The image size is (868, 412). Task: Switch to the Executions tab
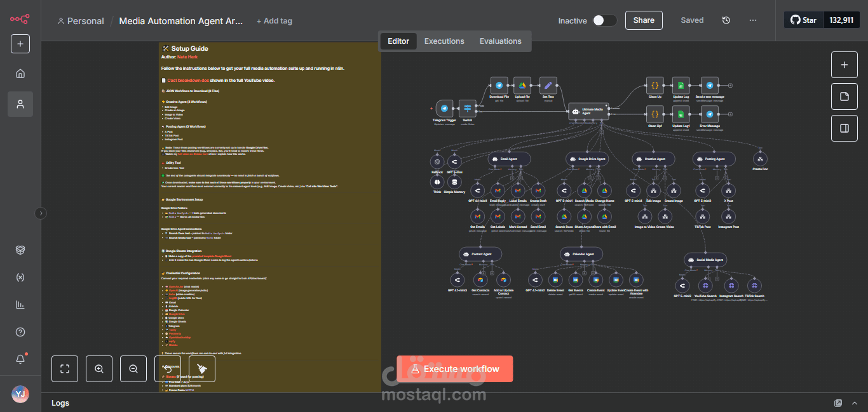pyautogui.click(x=444, y=41)
